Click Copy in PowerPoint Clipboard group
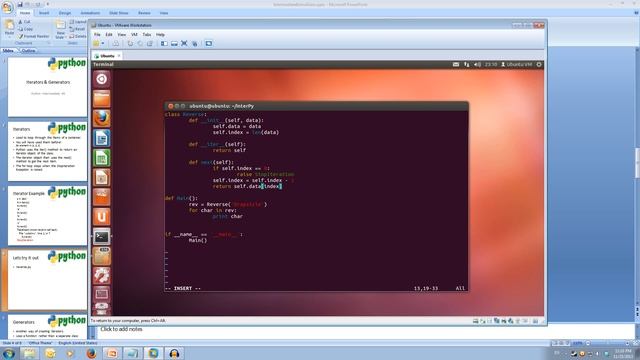This screenshot has height=360, width=640. point(25,29)
